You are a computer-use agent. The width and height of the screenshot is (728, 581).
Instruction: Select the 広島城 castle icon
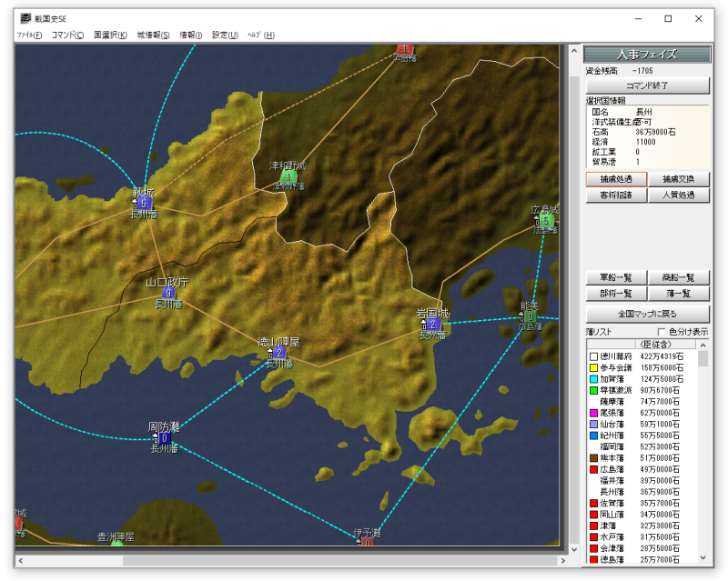[546, 220]
